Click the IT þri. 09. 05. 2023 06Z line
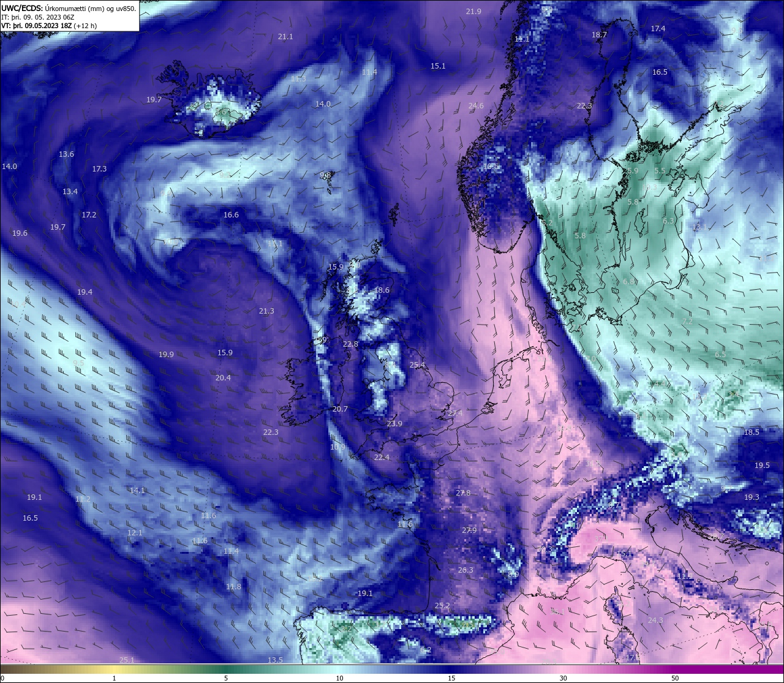 coord(38,17)
